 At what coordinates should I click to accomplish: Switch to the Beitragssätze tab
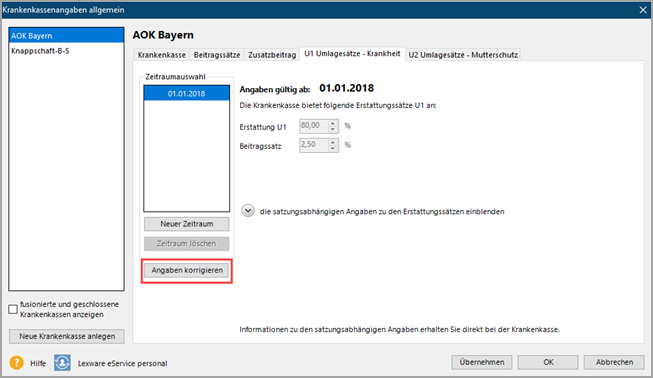tap(217, 55)
